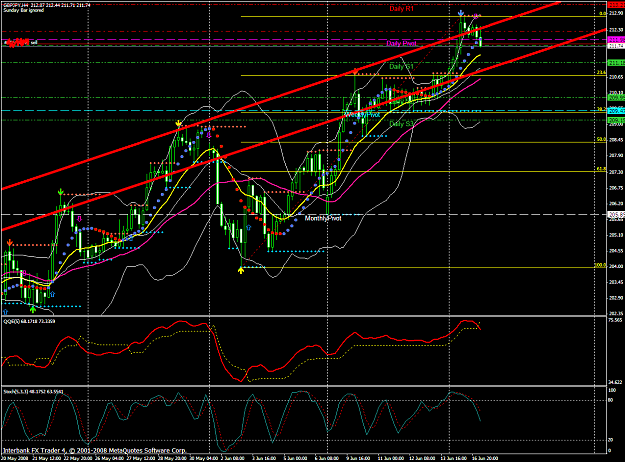Viewport: 625px width, 462px height.
Task: Click the yellow down arrow at the late-May peak
Action: [179, 124]
